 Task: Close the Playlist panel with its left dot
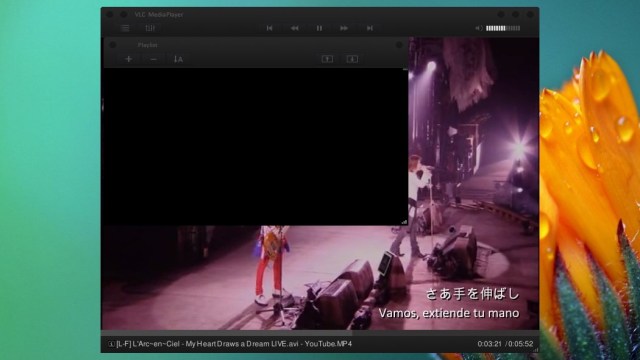pyautogui.click(x=113, y=45)
